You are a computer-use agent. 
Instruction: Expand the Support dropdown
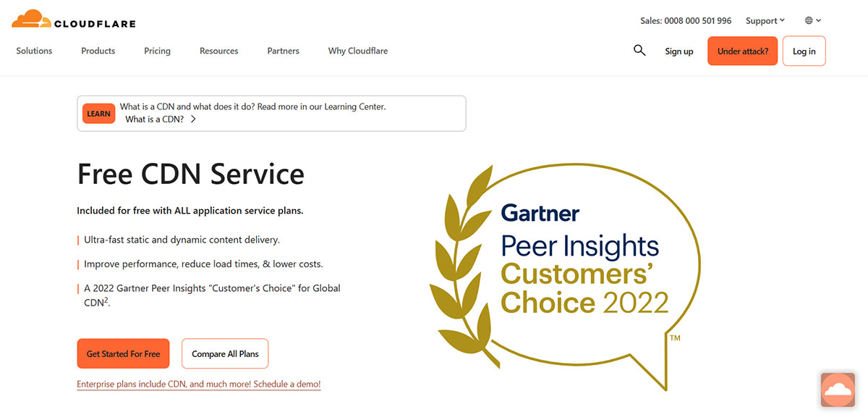765,21
